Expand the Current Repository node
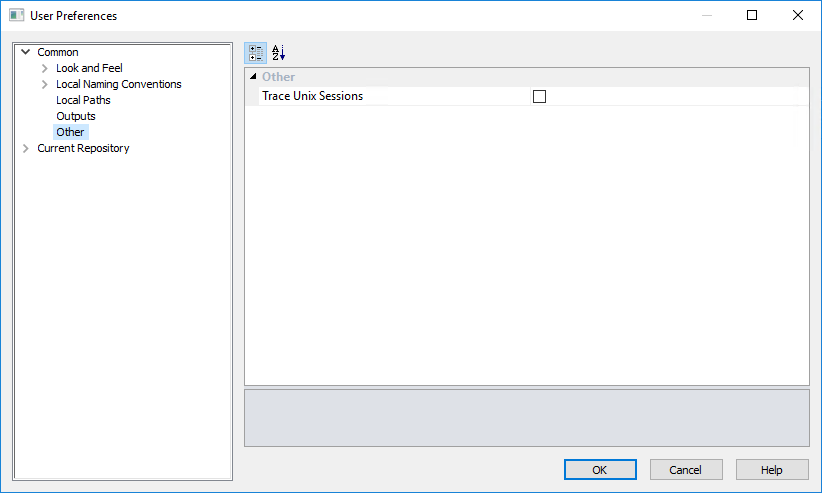The width and height of the screenshot is (824, 493). (x=26, y=148)
